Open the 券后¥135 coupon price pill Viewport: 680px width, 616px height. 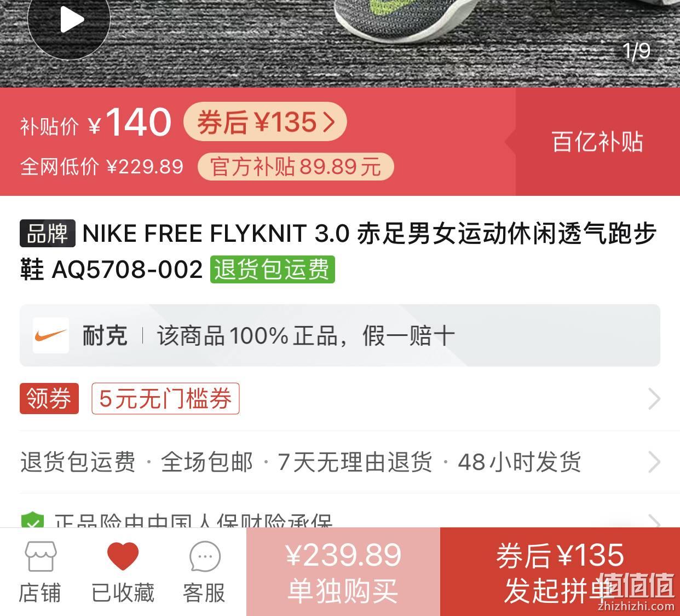click(x=265, y=122)
